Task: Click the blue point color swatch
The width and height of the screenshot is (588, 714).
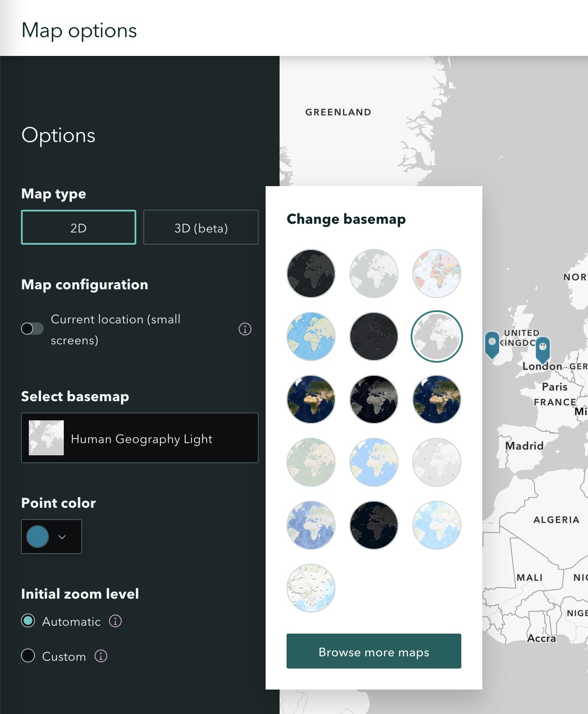Action: tap(38, 537)
